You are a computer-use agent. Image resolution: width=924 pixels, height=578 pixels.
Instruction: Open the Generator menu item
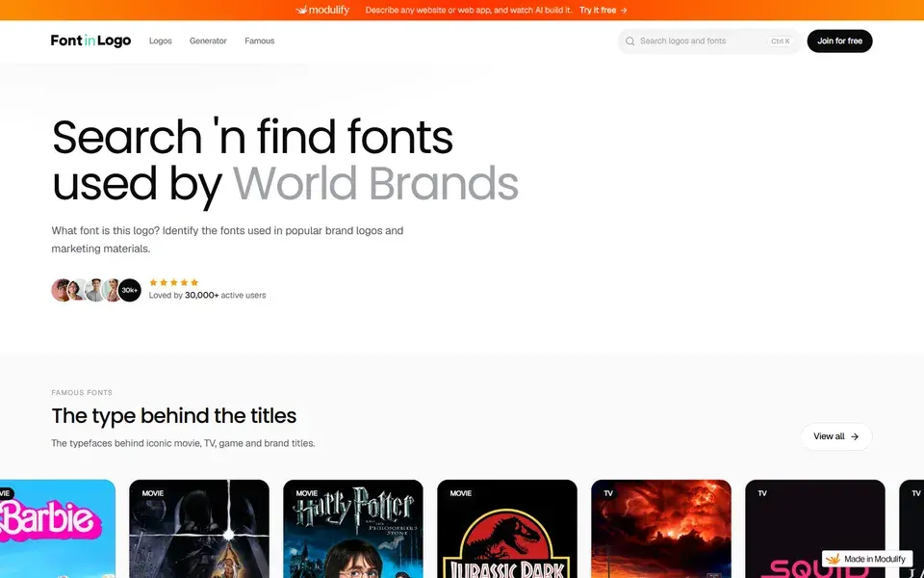click(208, 40)
